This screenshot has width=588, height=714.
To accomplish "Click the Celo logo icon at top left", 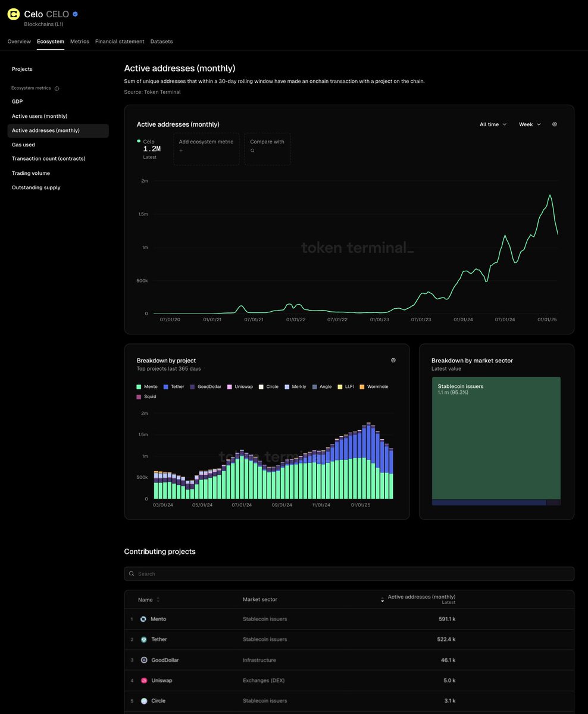I will pos(13,14).
